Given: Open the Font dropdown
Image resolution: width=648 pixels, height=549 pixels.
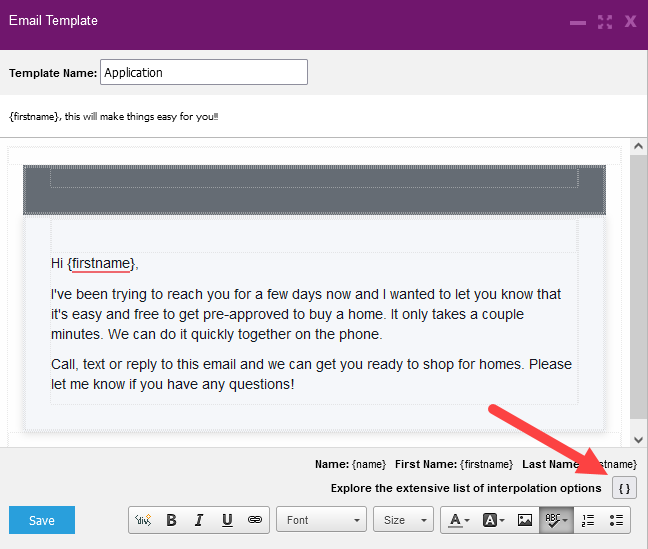Looking at the screenshot, I should [x=322, y=520].
